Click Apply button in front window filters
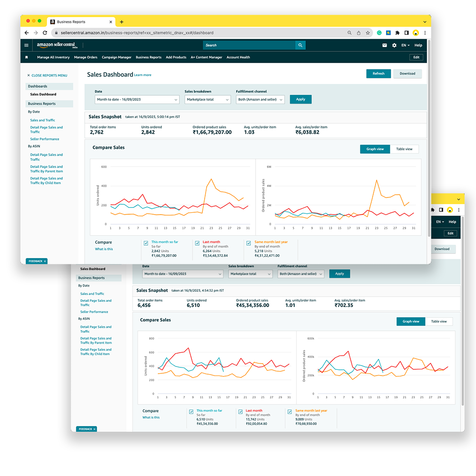 click(x=300, y=99)
